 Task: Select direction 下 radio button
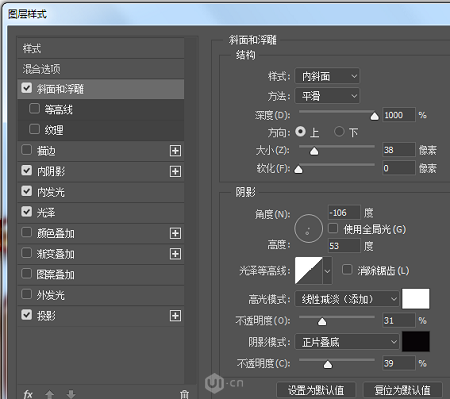(339, 132)
